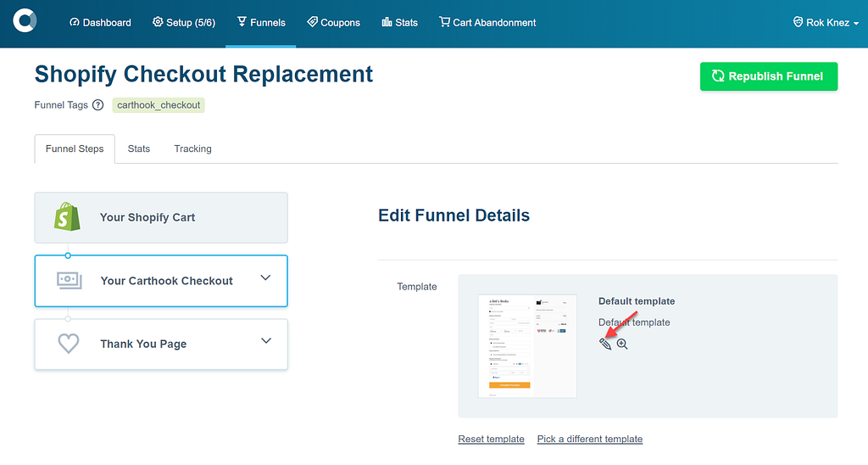Viewport: 868px width, 465px height.
Task: Open the Stats item in top navigation
Action: (400, 23)
